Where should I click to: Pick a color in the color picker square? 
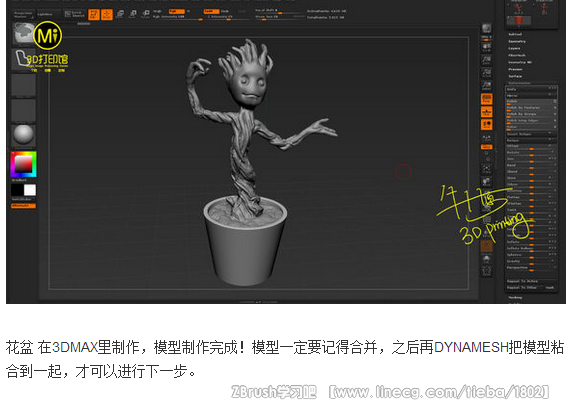24,164
